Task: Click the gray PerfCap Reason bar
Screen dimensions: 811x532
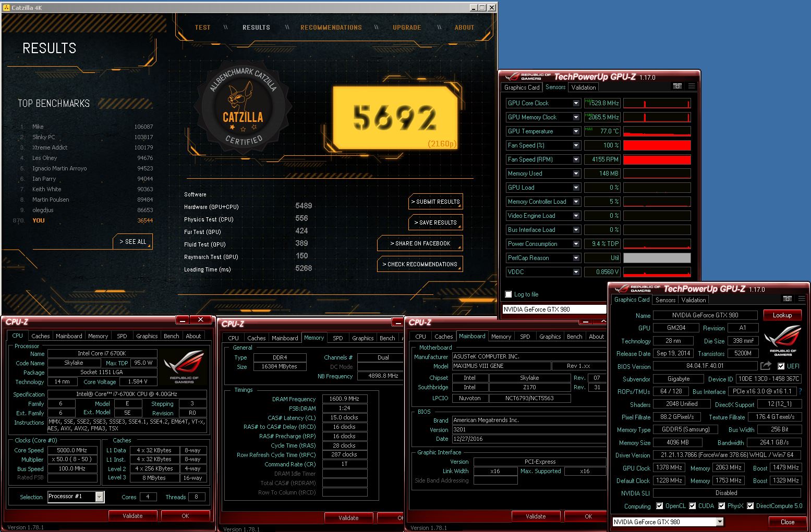Action: pos(657,258)
